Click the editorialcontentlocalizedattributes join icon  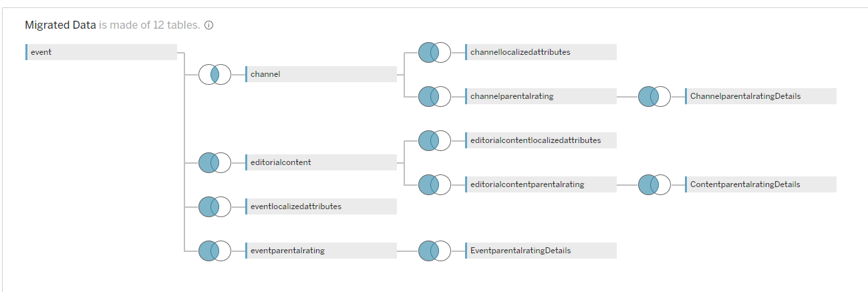434,140
